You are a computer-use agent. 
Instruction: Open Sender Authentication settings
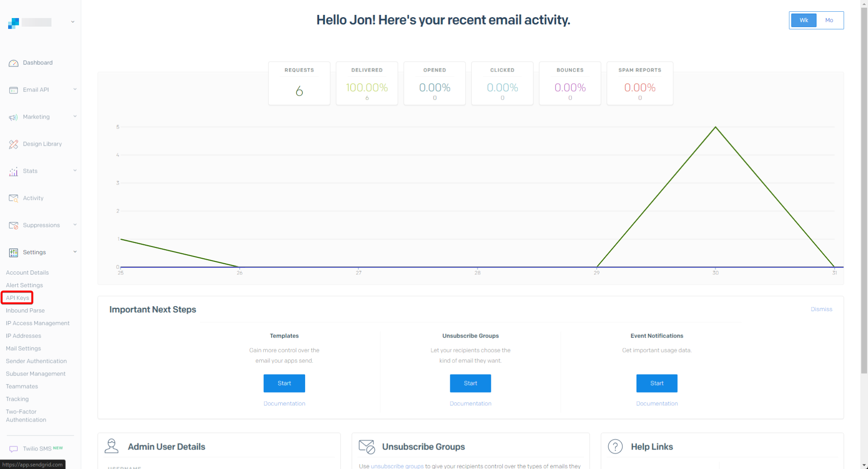(x=36, y=361)
